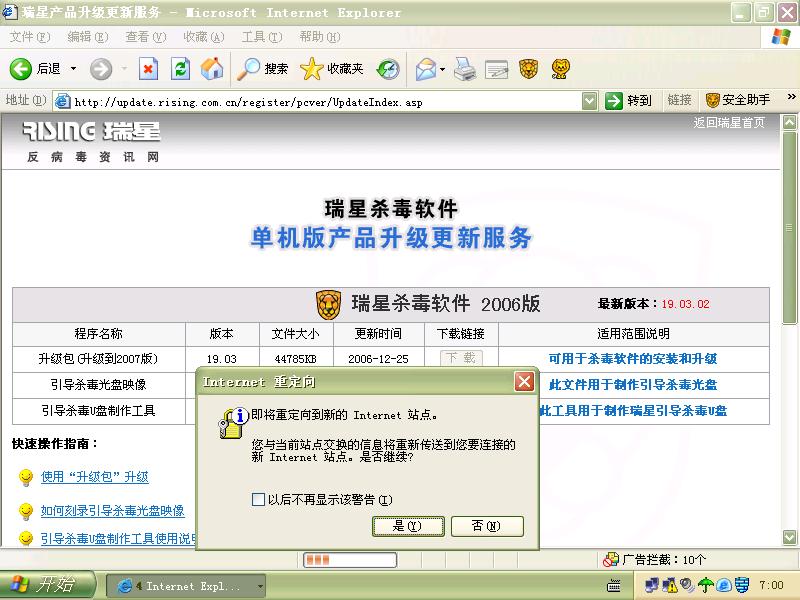The width and height of the screenshot is (800, 600).
Task: Decline redirect with 否(N) button
Action: (487, 526)
